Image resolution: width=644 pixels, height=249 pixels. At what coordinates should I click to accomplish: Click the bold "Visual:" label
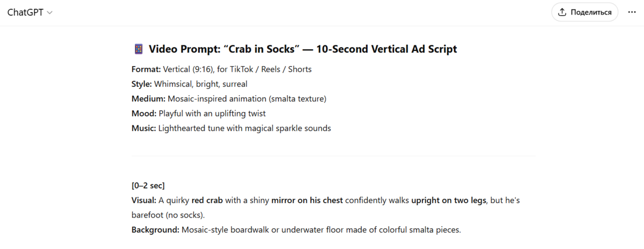pos(145,200)
